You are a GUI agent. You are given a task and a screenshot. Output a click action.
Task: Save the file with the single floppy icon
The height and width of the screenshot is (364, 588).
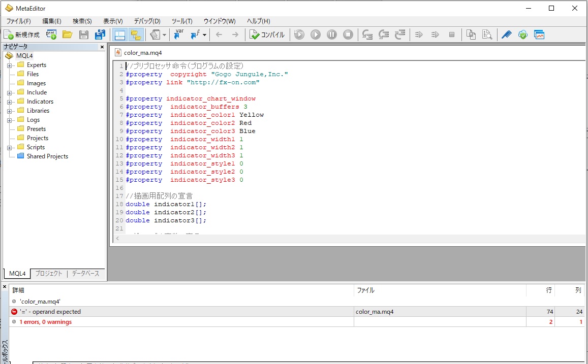click(x=84, y=35)
